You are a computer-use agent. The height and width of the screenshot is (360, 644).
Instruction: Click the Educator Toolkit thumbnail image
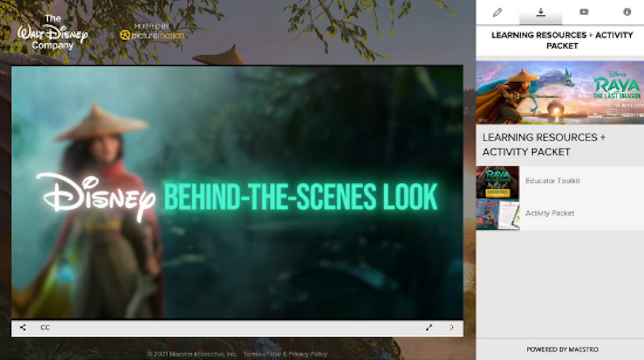click(497, 182)
